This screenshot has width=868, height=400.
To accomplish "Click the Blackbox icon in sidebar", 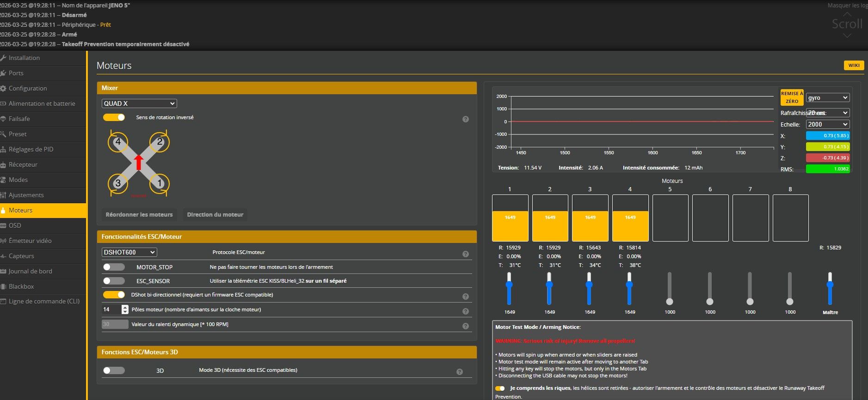I will 3,286.
